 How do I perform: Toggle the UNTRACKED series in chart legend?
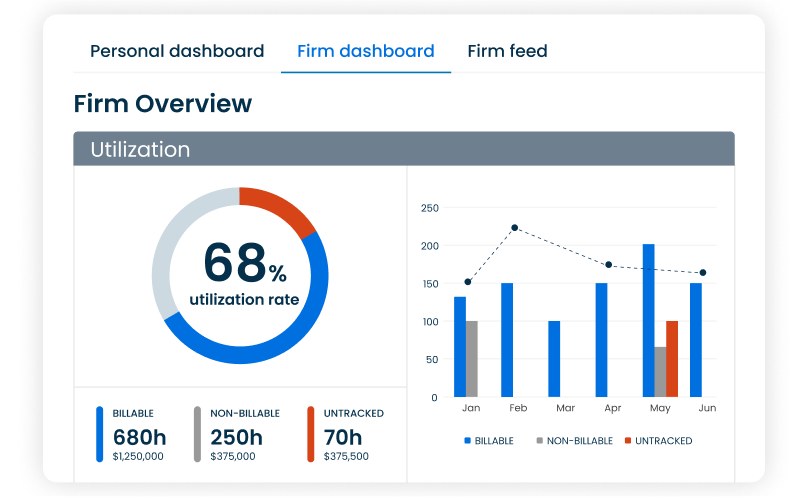(657, 441)
